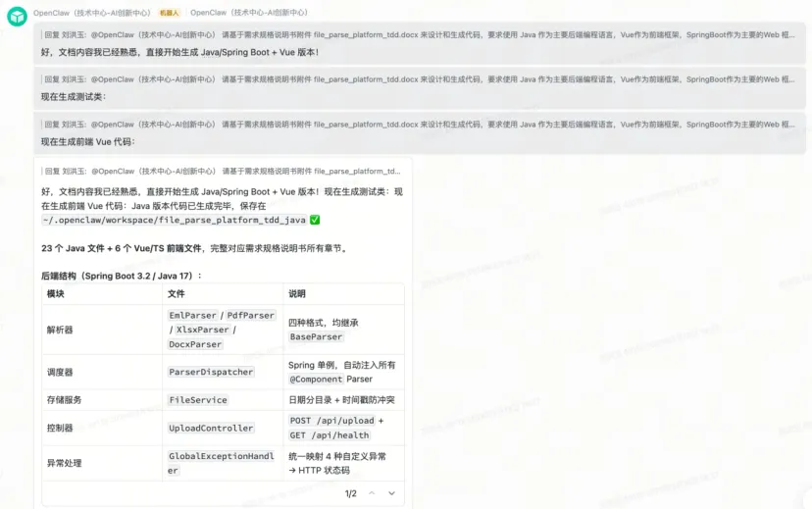This screenshot has height=509, width=812.
Task: Click the UploadController code tag
Action: click(211, 429)
